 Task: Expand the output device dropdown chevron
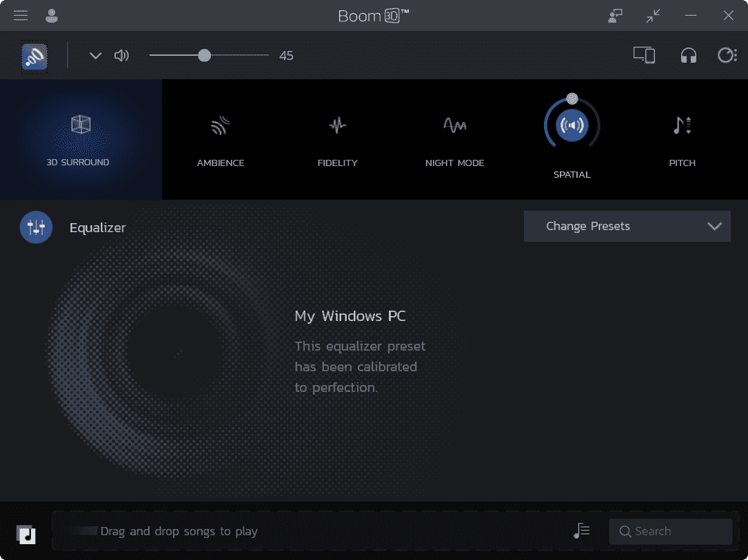(x=95, y=56)
